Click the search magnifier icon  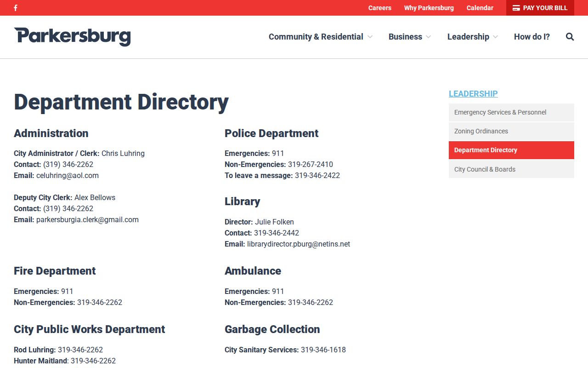click(x=570, y=37)
